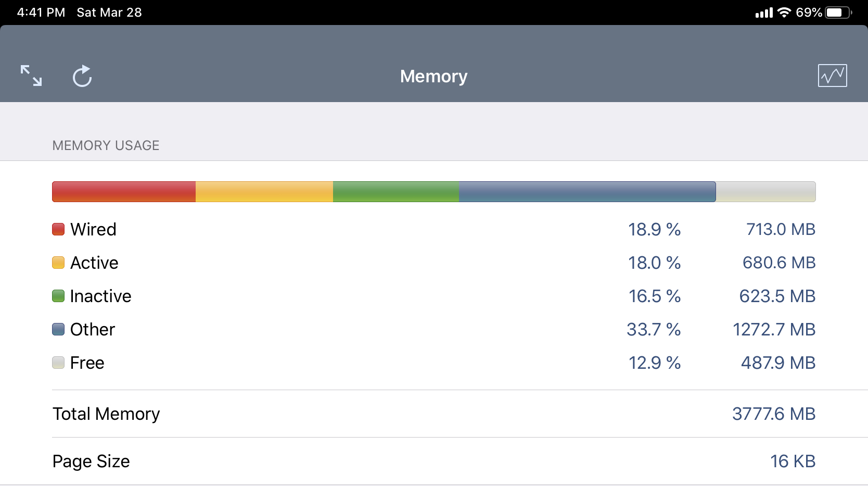This screenshot has width=868, height=486.
Task: Tap the fullscreen expand arrows icon
Action: tap(31, 76)
